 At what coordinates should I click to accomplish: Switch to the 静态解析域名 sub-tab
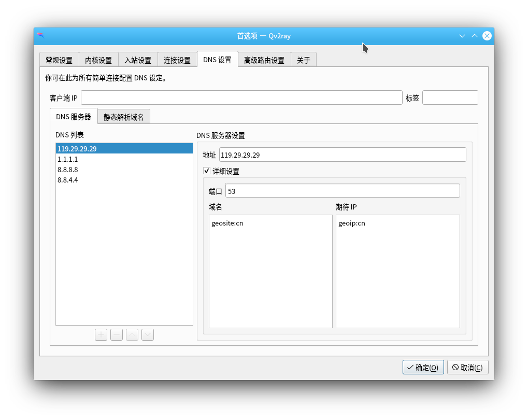[x=124, y=117]
